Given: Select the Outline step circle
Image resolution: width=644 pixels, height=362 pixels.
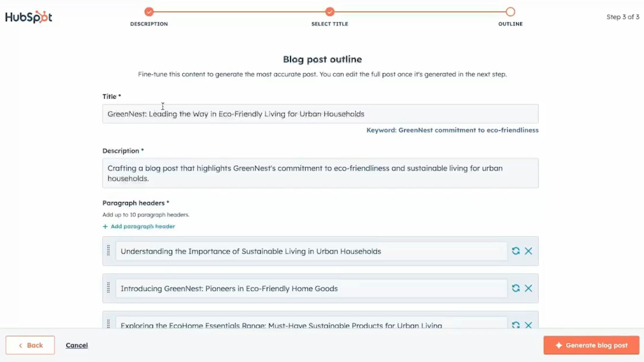Looking at the screenshot, I should pos(510,12).
